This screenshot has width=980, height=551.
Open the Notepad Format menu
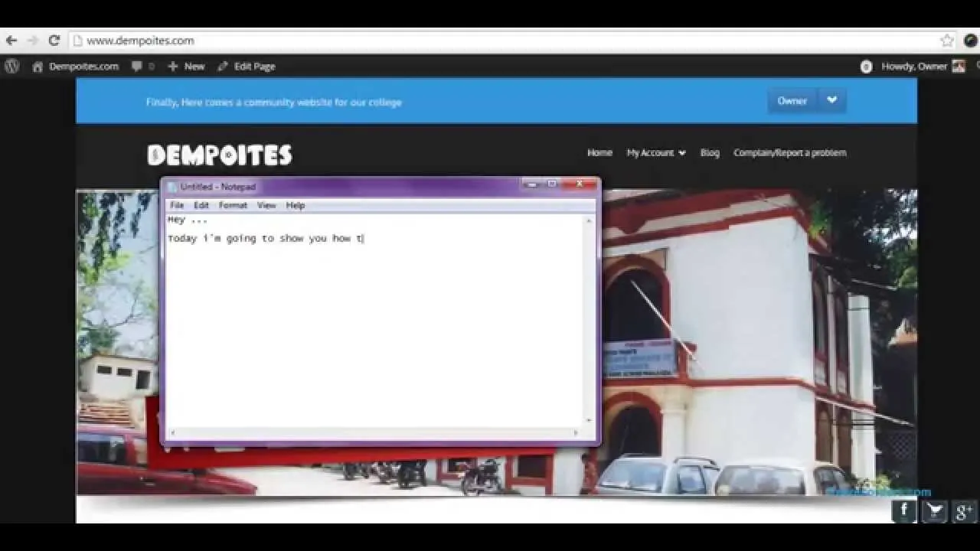click(x=233, y=205)
